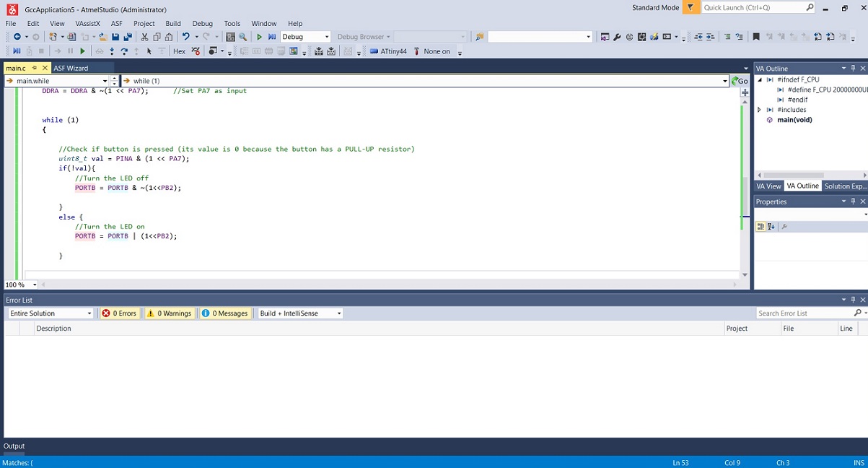Toggle Hex display in the debug toolbar
Viewport: 868px width, 468px height.
(x=179, y=51)
